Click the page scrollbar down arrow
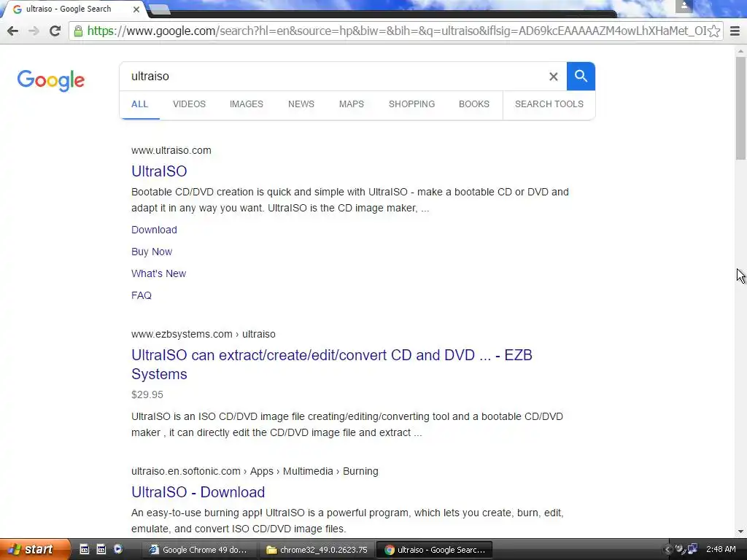This screenshot has height=560, width=747. 741,532
